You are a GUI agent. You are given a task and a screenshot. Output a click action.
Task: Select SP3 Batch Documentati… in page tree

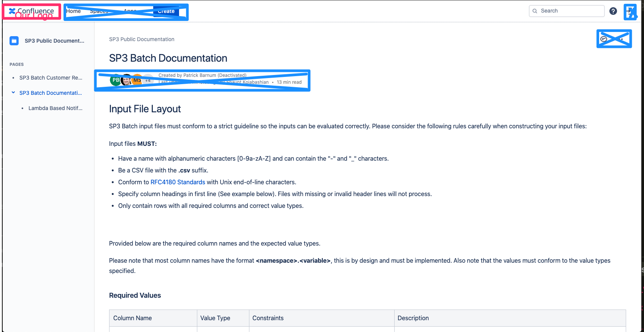51,93
